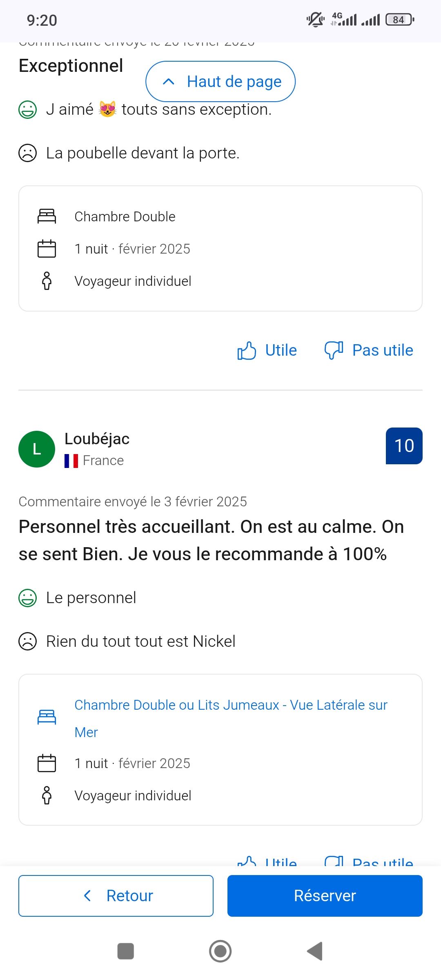Tap the sad face beside La poubelle
The width and height of the screenshot is (441, 980).
click(x=28, y=154)
